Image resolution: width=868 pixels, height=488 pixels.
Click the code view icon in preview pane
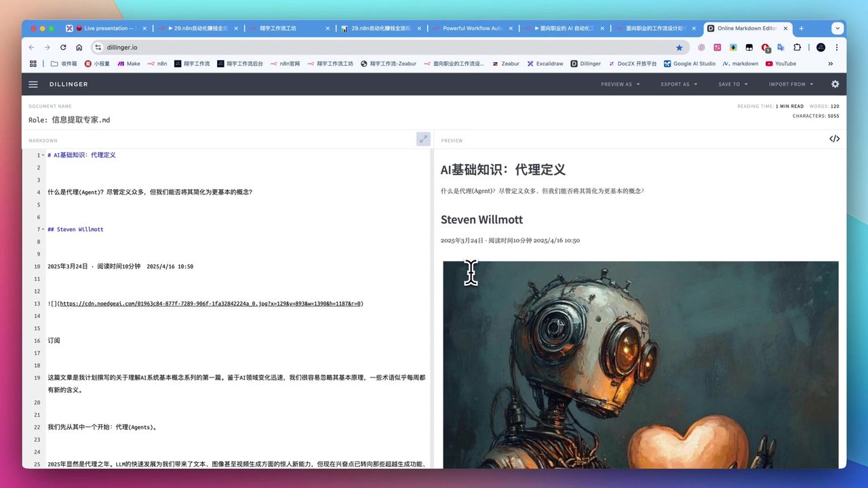click(x=834, y=138)
